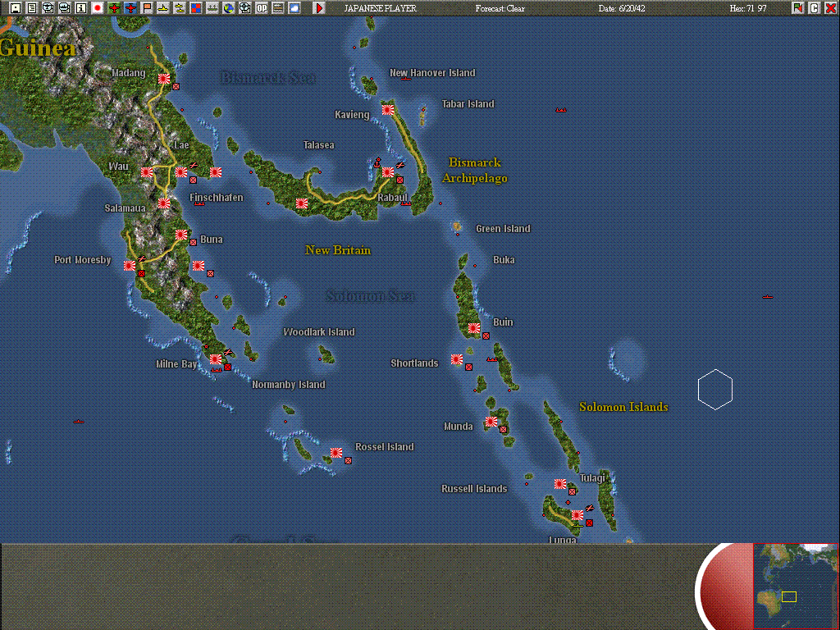Click the 'Woodlark Island' map label
Viewport: 840px width, 630px height.
point(319,332)
